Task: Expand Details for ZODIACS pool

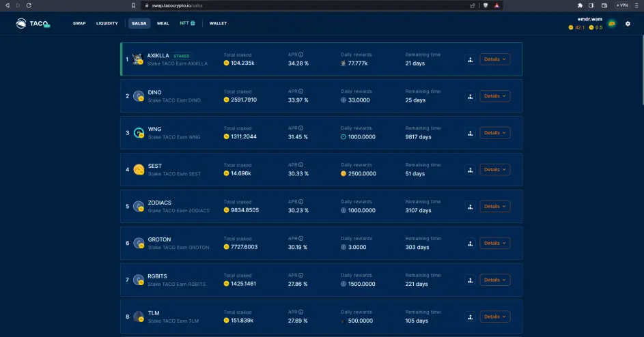Action: (494, 206)
